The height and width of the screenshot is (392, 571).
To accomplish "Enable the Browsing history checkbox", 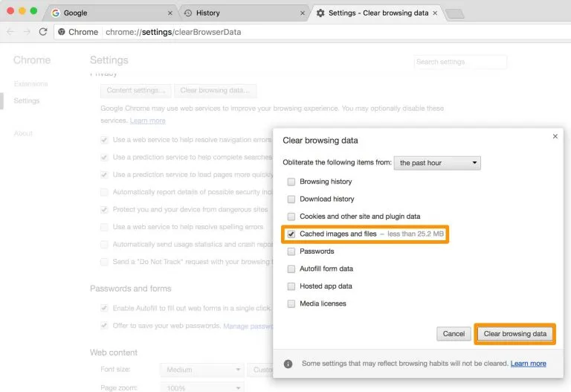I will pyautogui.click(x=291, y=181).
